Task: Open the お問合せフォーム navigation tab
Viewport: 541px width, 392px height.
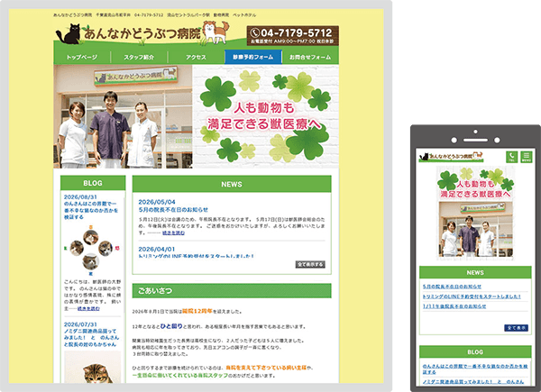Action: 310,58
